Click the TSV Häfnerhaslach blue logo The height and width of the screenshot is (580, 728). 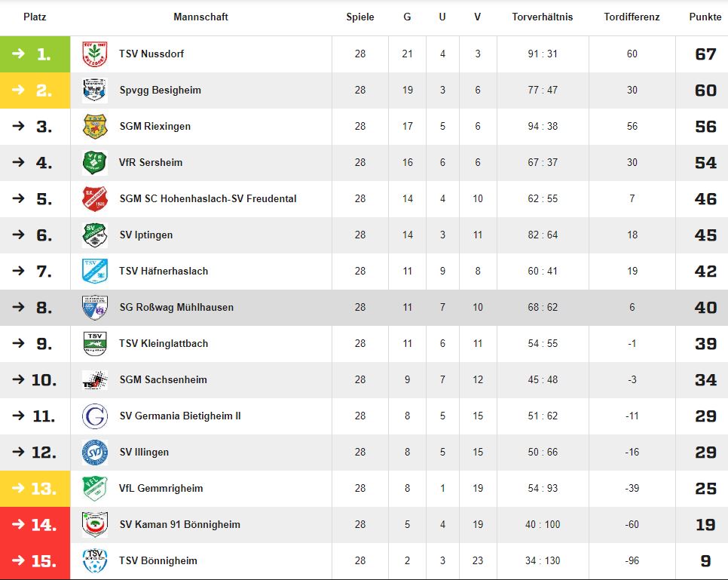tap(95, 271)
